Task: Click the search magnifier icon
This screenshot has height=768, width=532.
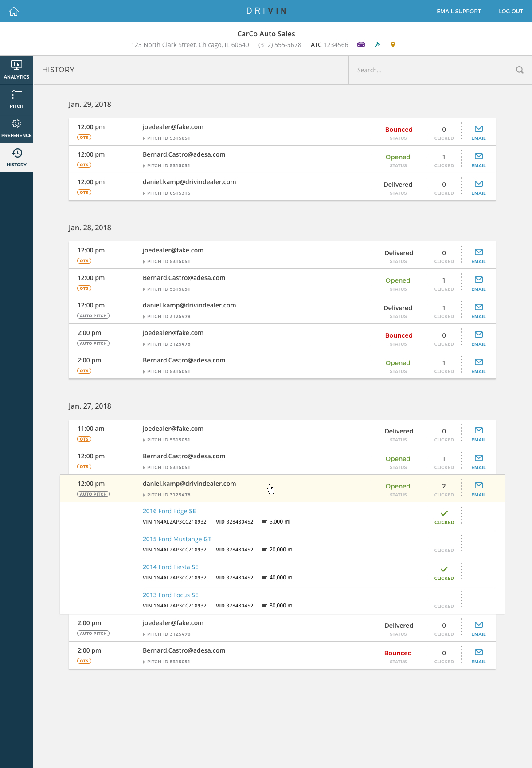Action: click(x=520, y=70)
